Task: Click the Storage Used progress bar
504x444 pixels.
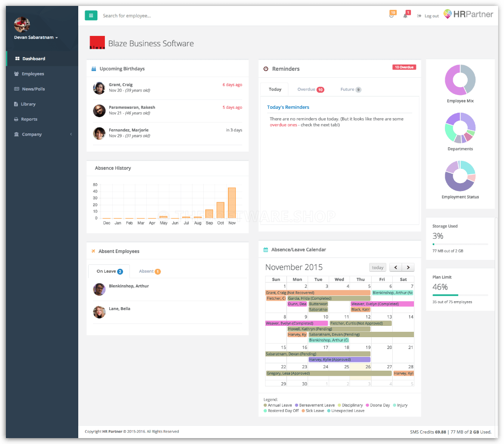Action: pyautogui.click(x=460, y=243)
